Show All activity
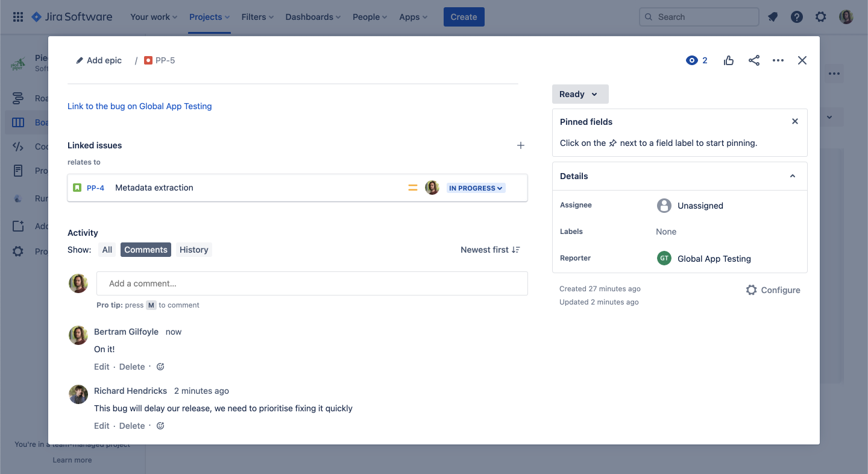 coord(107,250)
